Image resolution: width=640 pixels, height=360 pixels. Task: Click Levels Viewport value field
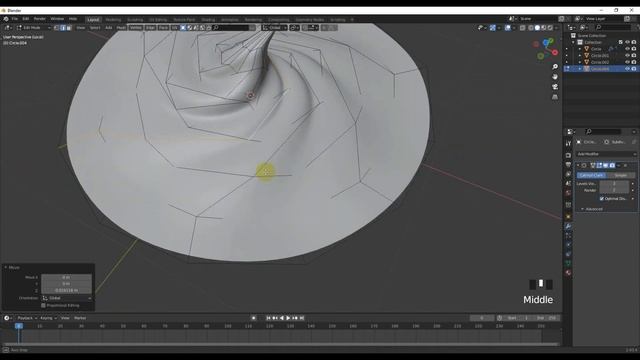pos(614,184)
